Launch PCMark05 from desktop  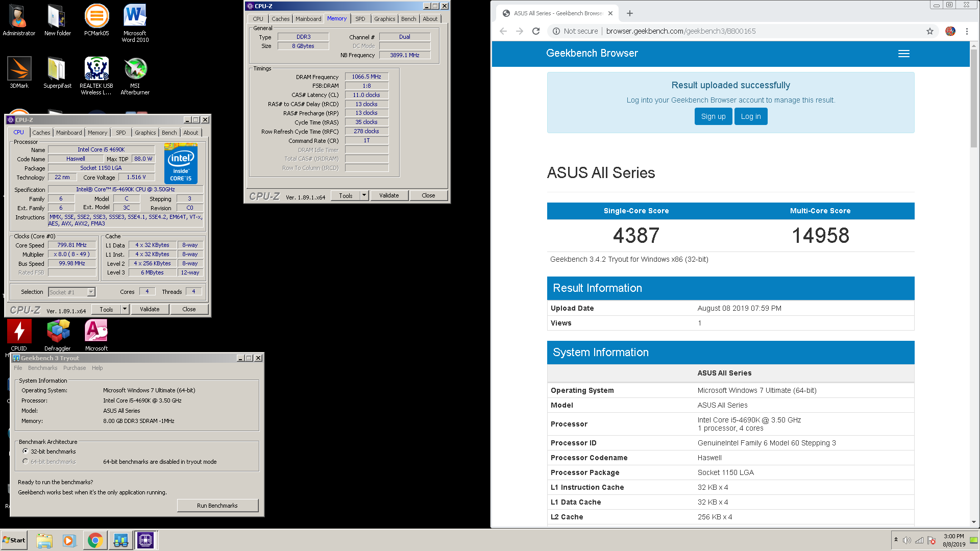[96, 20]
